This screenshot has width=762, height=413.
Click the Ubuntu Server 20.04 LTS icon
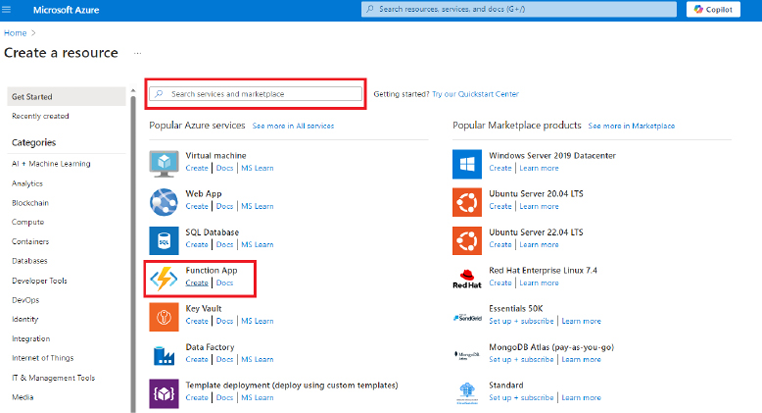tap(466, 201)
